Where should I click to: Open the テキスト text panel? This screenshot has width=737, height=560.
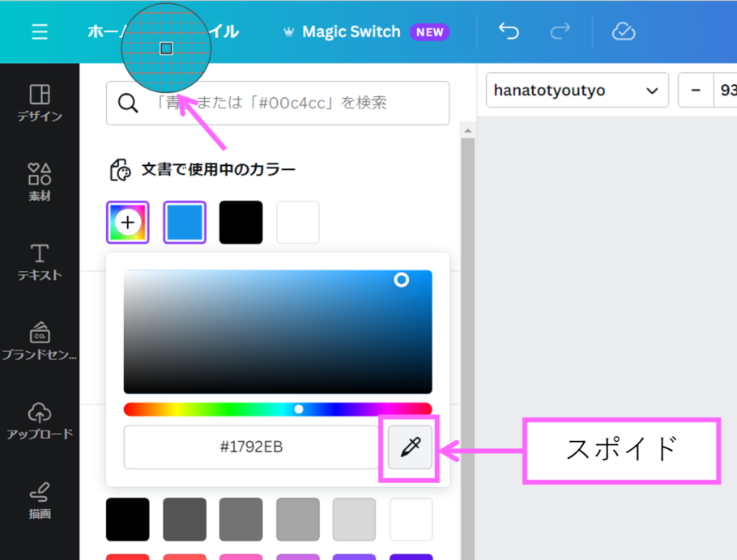[x=40, y=261]
